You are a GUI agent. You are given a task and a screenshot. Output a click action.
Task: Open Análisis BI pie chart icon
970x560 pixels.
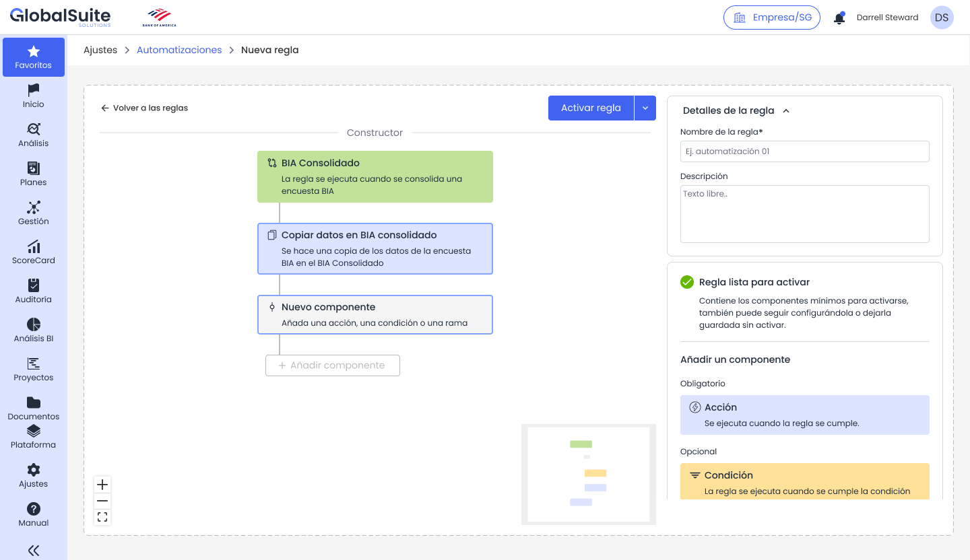pyautogui.click(x=34, y=324)
